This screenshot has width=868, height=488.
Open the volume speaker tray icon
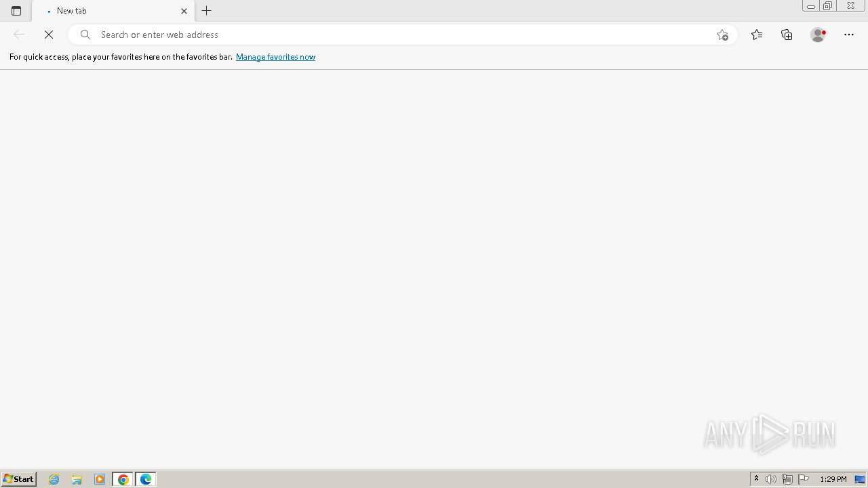click(x=771, y=479)
